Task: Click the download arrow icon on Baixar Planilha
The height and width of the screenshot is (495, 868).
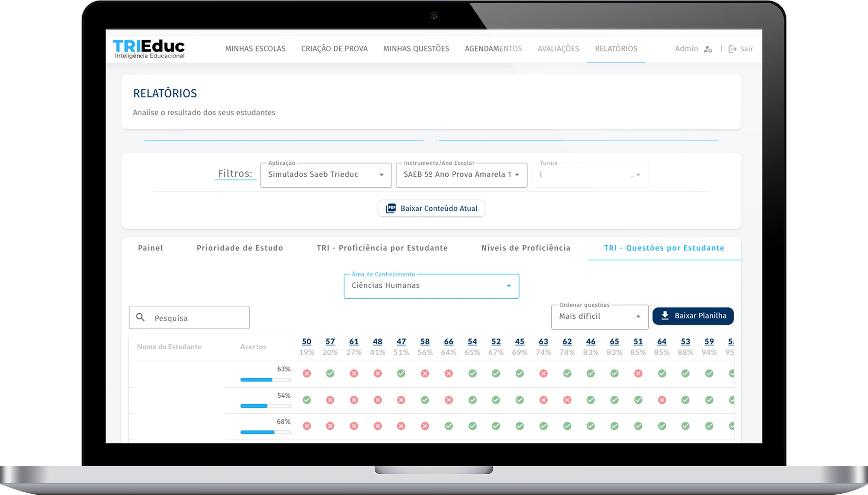Action: [665, 316]
